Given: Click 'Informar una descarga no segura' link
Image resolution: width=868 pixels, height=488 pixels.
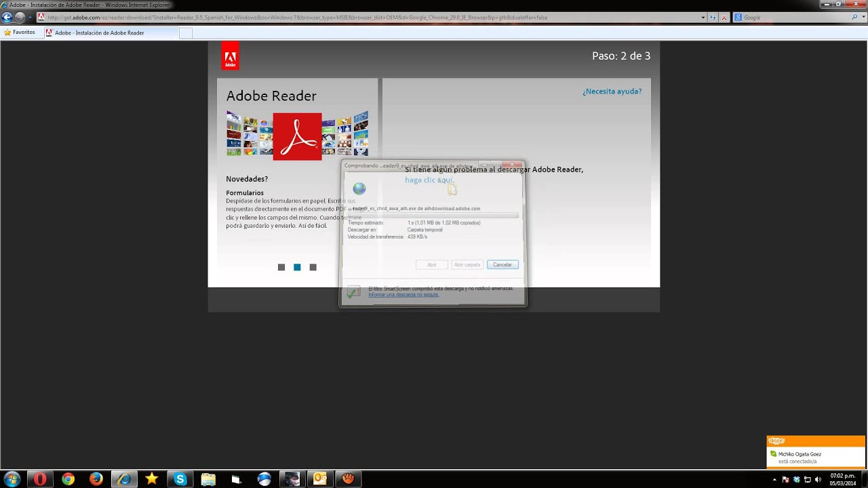Looking at the screenshot, I should click(x=403, y=295).
